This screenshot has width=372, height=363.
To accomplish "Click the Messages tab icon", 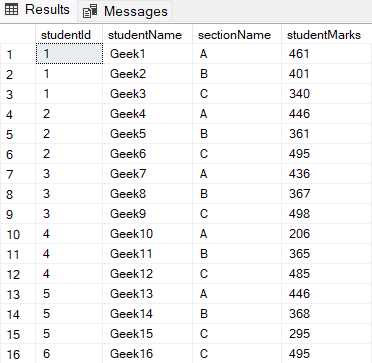I will pyautogui.click(x=90, y=12).
